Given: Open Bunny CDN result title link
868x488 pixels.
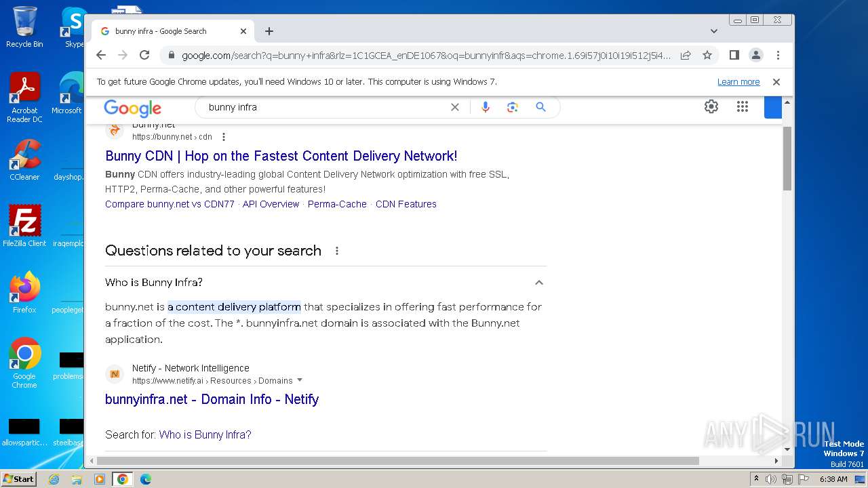Looking at the screenshot, I should coord(281,156).
